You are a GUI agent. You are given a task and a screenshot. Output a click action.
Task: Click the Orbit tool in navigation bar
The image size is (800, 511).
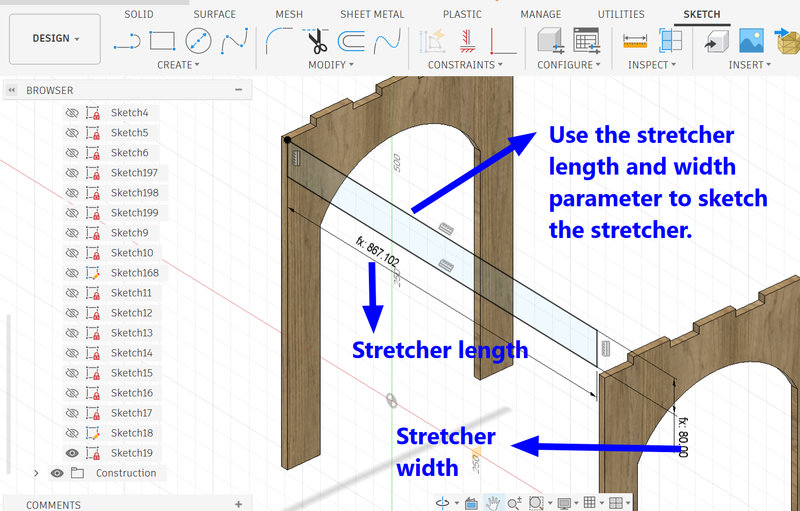tap(442, 503)
